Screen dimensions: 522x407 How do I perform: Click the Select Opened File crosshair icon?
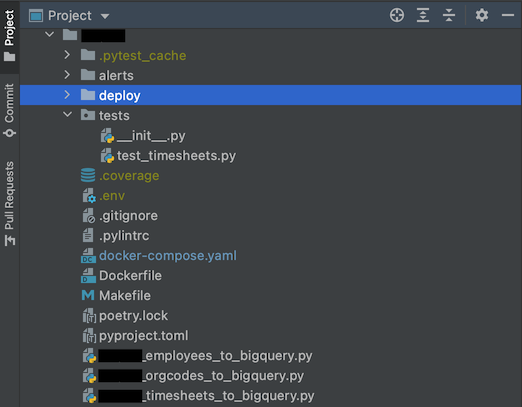click(x=397, y=15)
